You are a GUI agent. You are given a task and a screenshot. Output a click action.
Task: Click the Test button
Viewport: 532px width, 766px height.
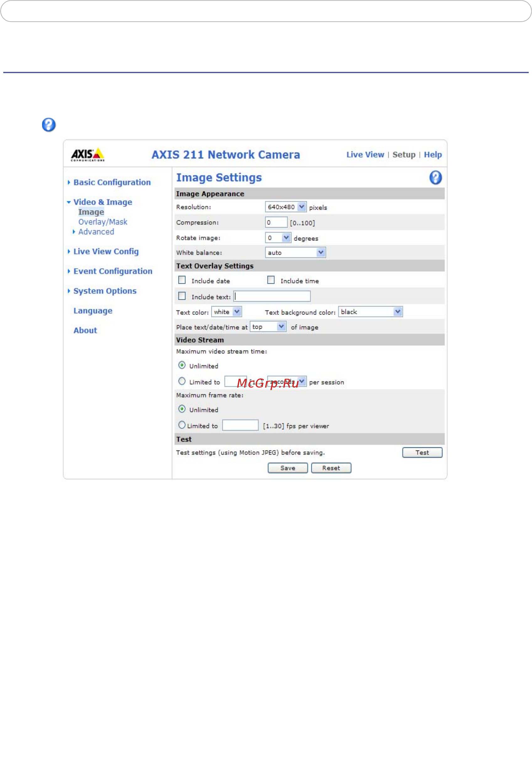[422, 453]
